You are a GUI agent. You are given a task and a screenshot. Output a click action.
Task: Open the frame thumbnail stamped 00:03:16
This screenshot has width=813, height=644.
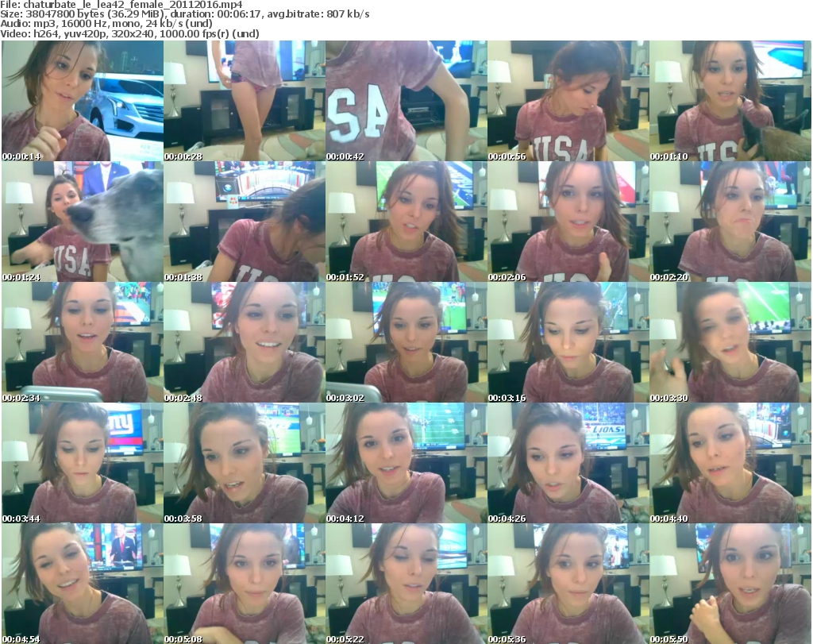[x=568, y=342]
